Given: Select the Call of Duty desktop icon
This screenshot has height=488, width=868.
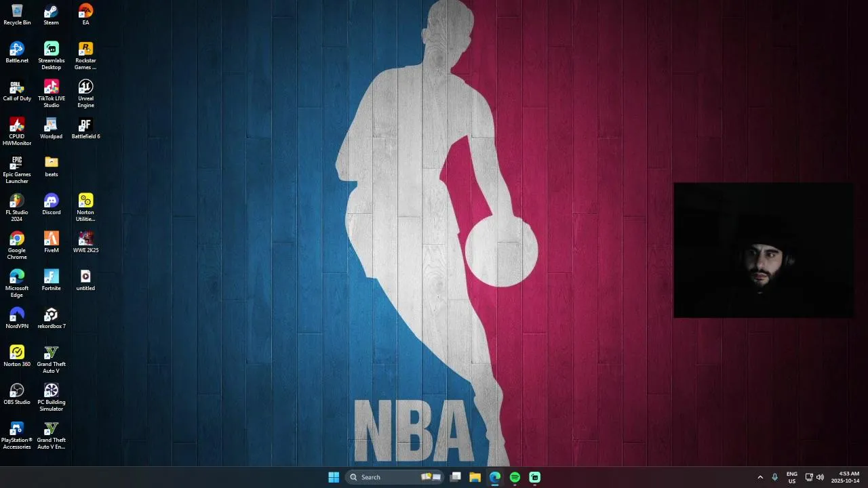Looking at the screenshot, I should [x=17, y=91].
